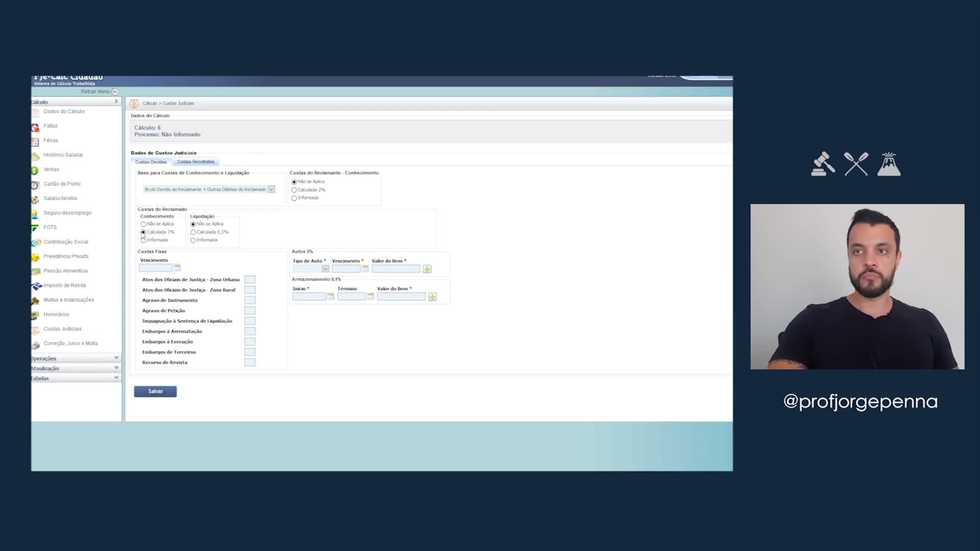This screenshot has width=980, height=551.
Task: Open FGTS menu item
Action: click(x=50, y=228)
